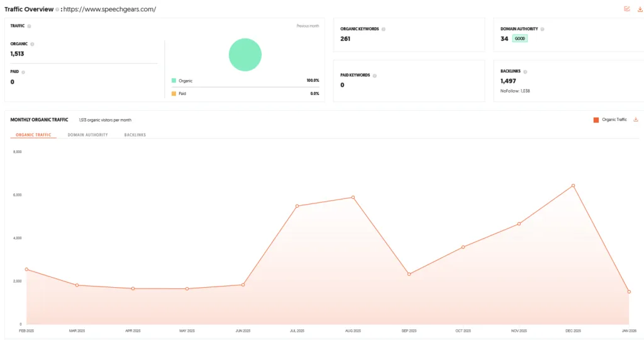Click '1,513 organic visitors per month' text
The image size is (644, 340).
click(105, 120)
